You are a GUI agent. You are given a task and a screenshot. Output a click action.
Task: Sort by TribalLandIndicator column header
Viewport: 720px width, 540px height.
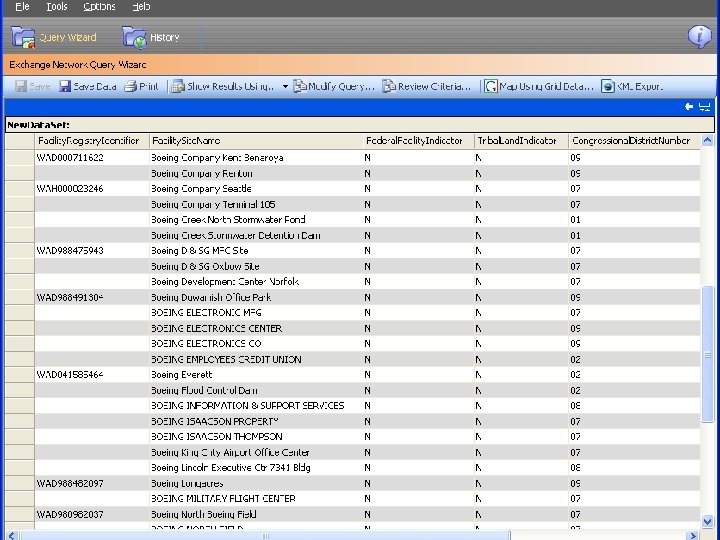pyautogui.click(x=521, y=141)
